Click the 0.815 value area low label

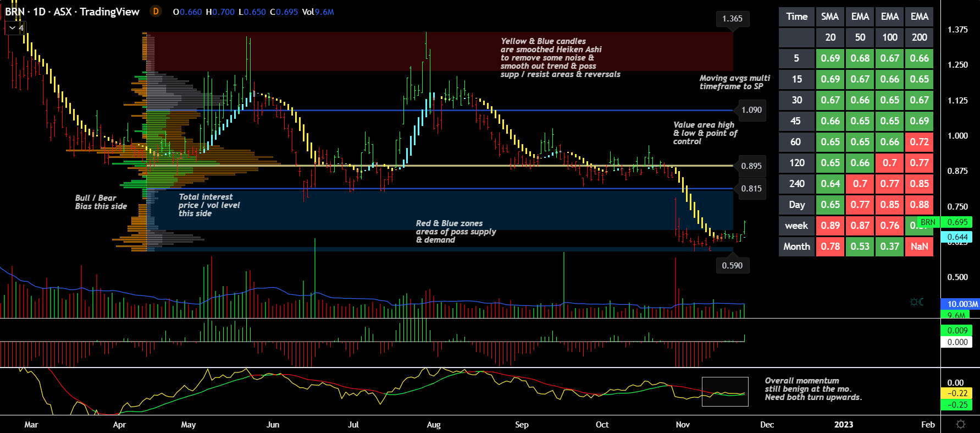pos(751,189)
